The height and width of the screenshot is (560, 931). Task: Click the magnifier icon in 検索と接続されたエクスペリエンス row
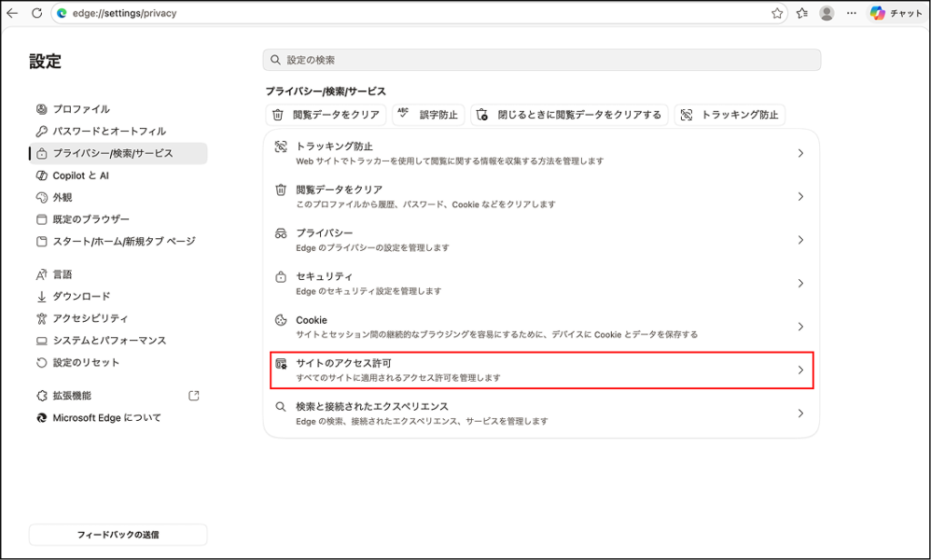[281, 406]
